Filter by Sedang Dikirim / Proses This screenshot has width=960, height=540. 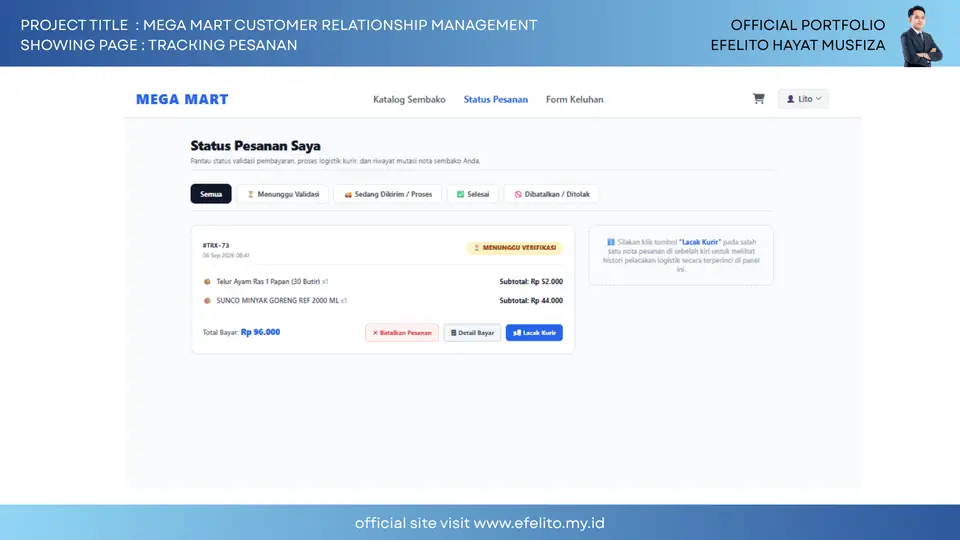(388, 194)
